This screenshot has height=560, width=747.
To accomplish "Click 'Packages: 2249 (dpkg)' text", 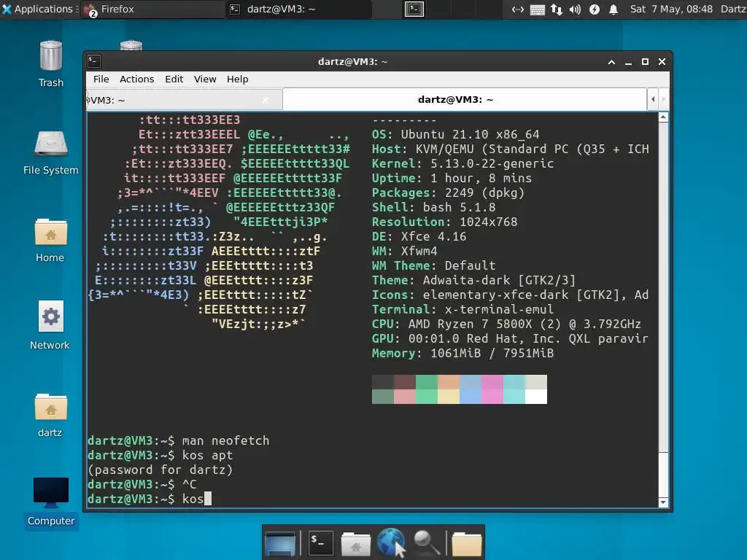I will click(x=448, y=192).
